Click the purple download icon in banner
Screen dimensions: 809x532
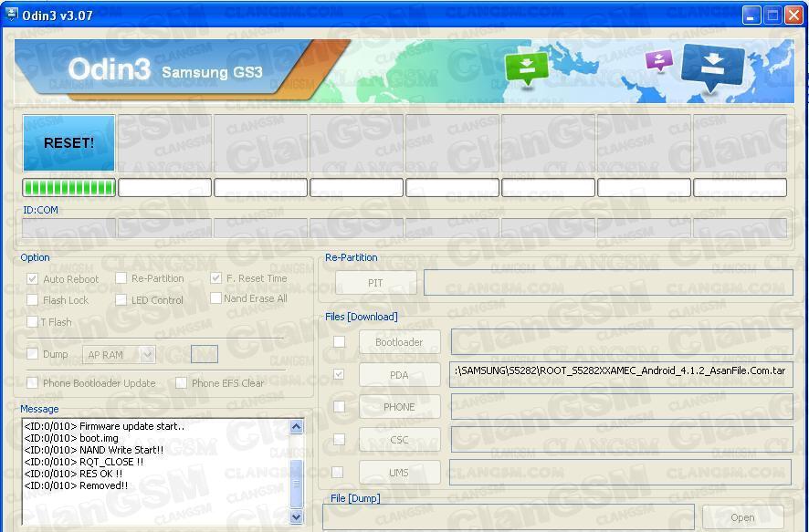(x=659, y=60)
